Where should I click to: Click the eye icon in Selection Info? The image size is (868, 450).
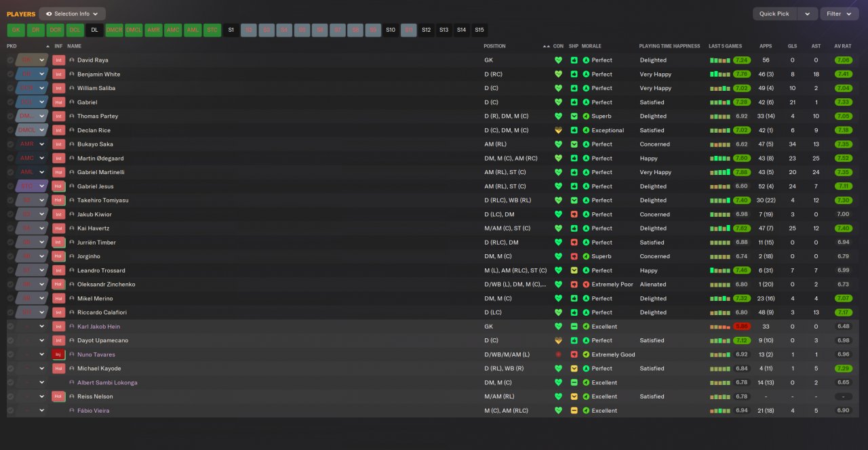point(49,14)
